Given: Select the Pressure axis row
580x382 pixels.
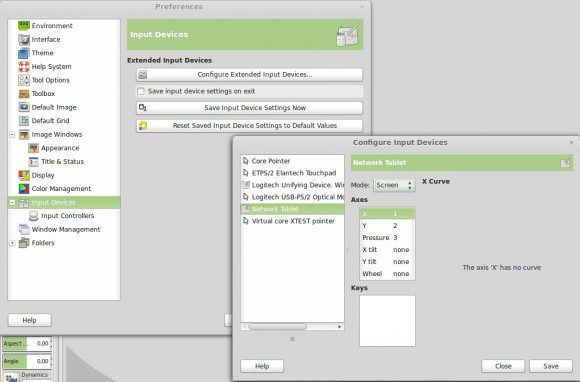Looking at the screenshot, I should coord(387,237).
